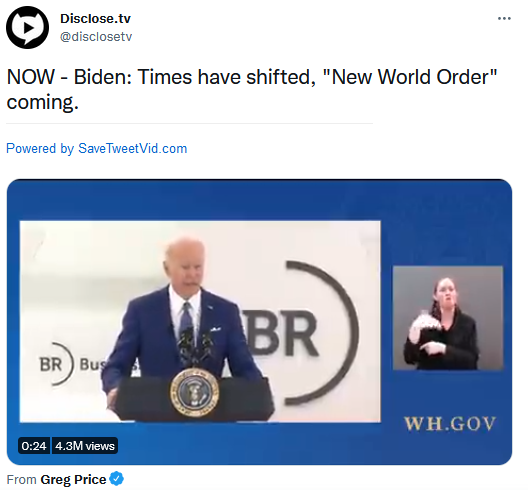
Task: Click the blue verified badge beside Greg Price
Action: (x=117, y=479)
